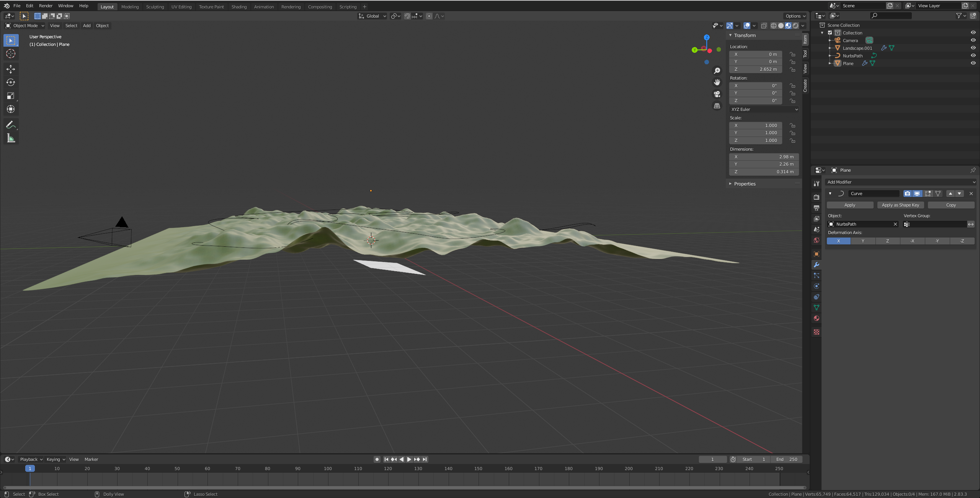The width and height of the screenshot is (980, 498).
Task: Activate the Scale tool
Action: tap(11, 96)
